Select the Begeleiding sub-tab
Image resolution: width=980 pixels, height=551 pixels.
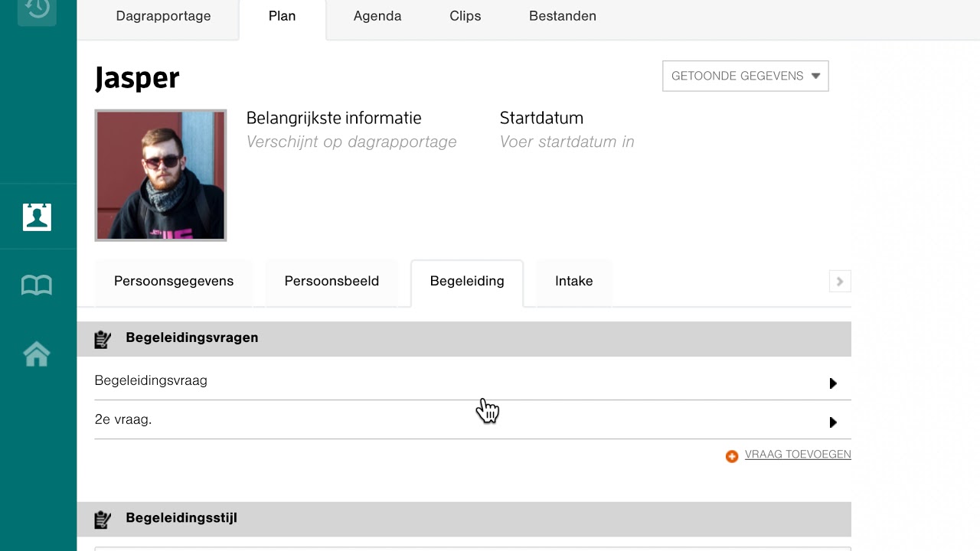point(467,282)
